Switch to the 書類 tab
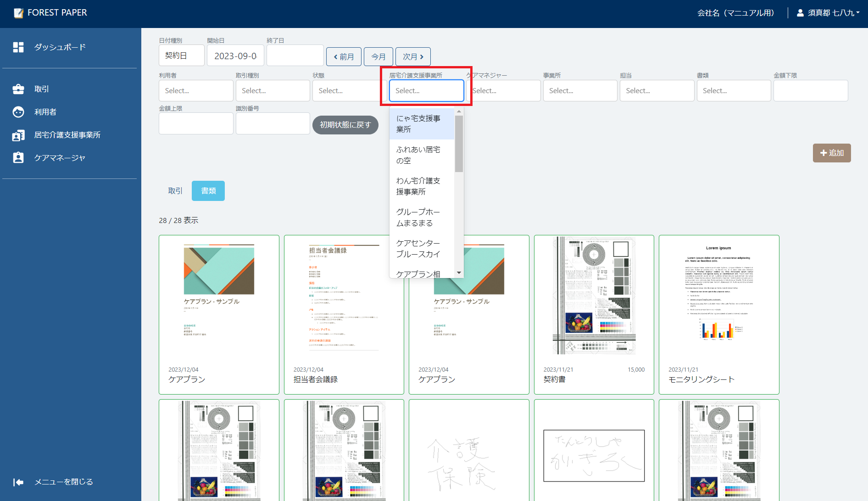 208,191
